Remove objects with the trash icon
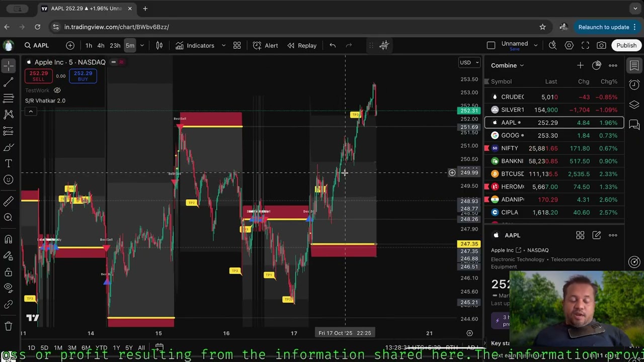This screenshot has height=362, width=644. click(9, 326)
